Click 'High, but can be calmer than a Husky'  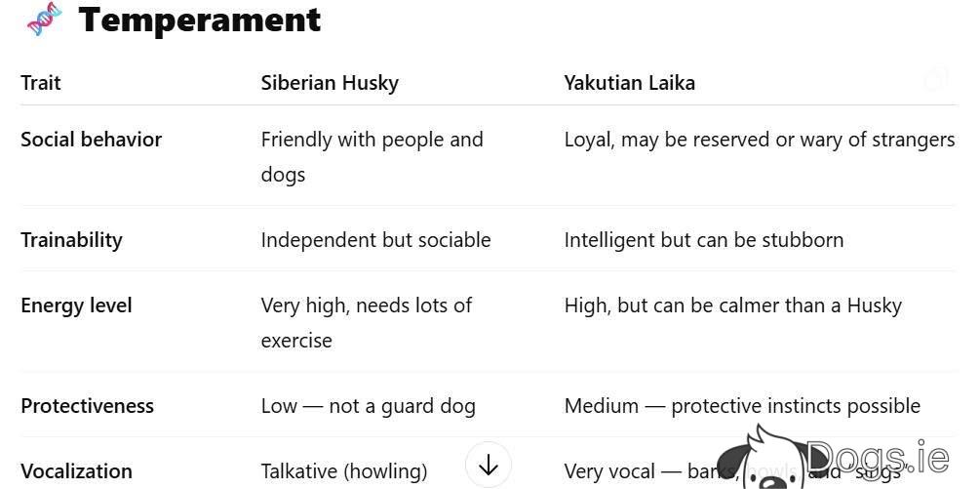pyautogui.click(x=733, y=306)
